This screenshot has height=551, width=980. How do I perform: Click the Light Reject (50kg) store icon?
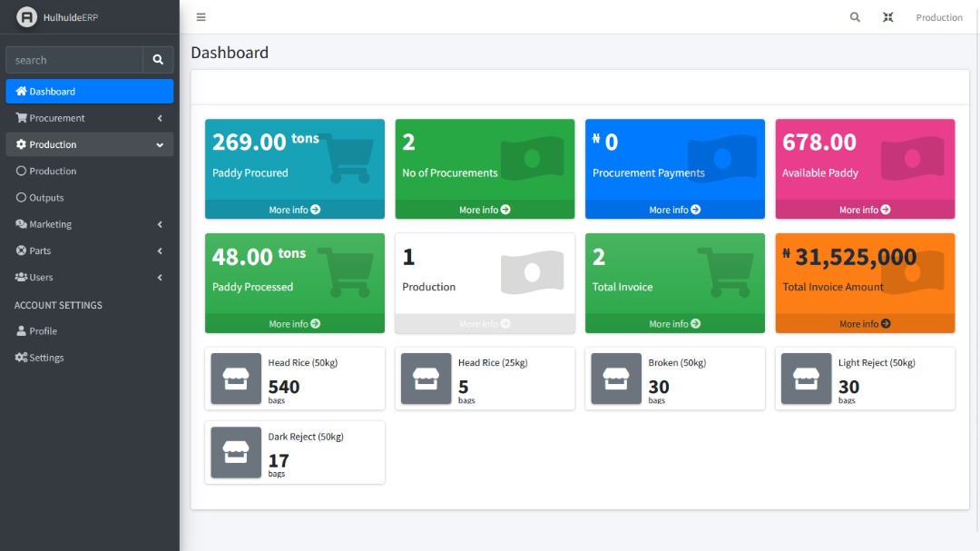(806, 379)
